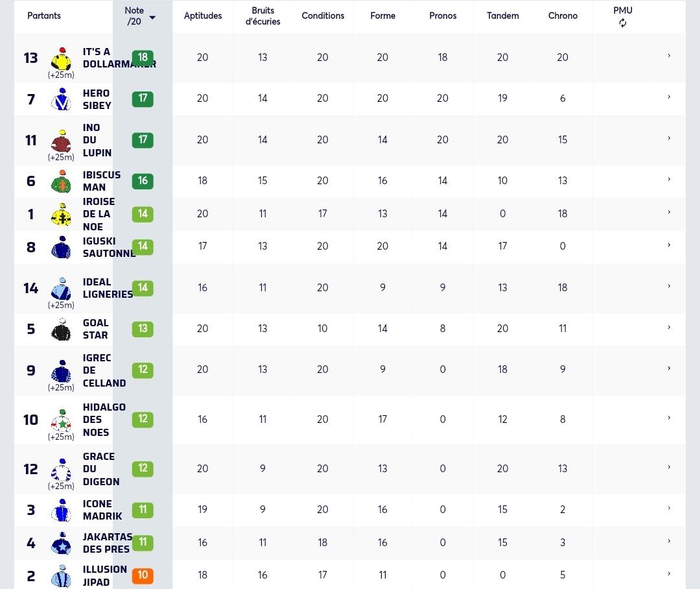Screen dimensions: 700x589
Task: Click IBISCUS MAN green silks icon
Action: [x=62, y=181]
